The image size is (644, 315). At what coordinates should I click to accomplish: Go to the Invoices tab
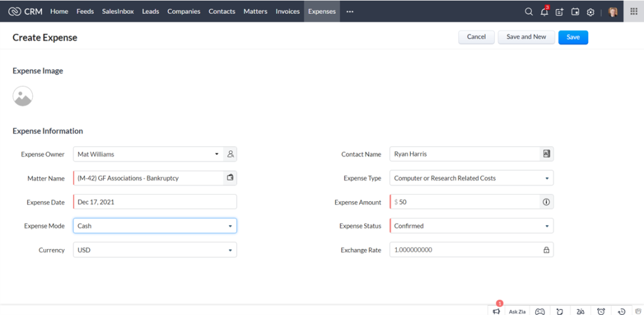tap(287, 11)
